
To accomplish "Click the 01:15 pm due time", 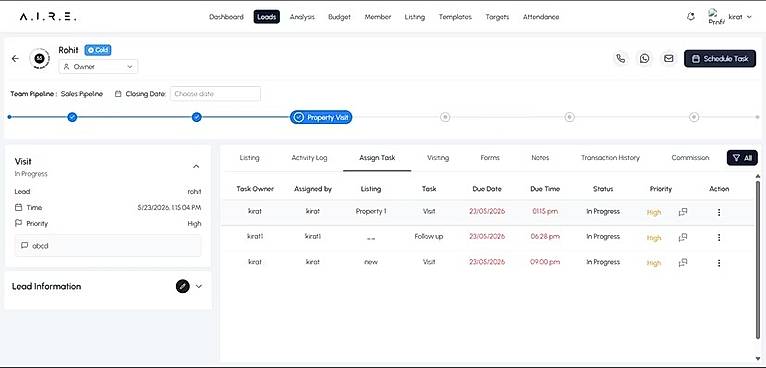I will tap(545, 212).
